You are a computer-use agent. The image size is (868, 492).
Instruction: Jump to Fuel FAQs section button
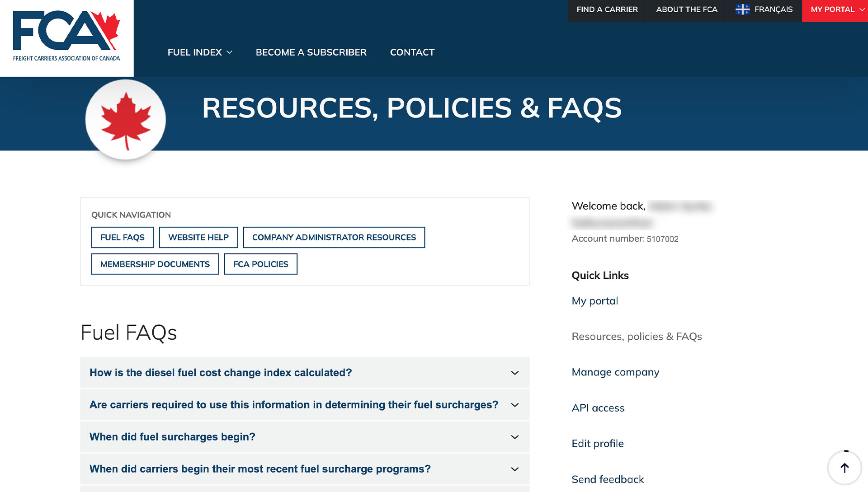pos(123,237)
